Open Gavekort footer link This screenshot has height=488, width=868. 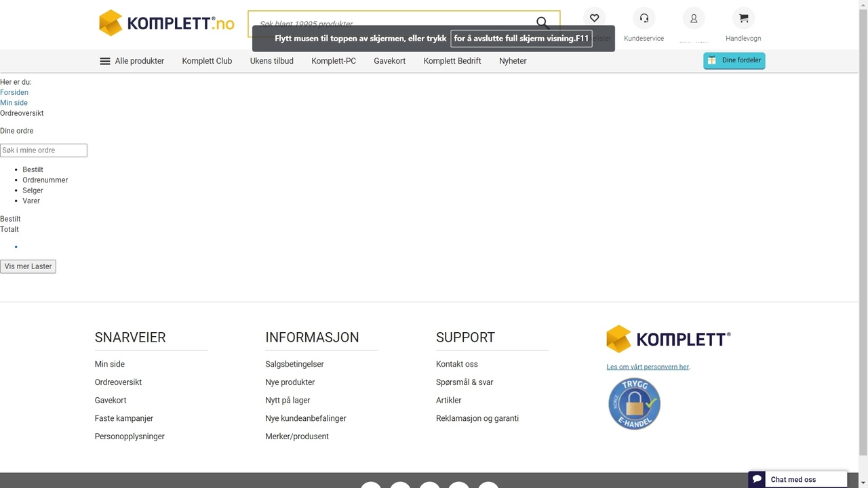pyautogui.click(x=111, y=401)
